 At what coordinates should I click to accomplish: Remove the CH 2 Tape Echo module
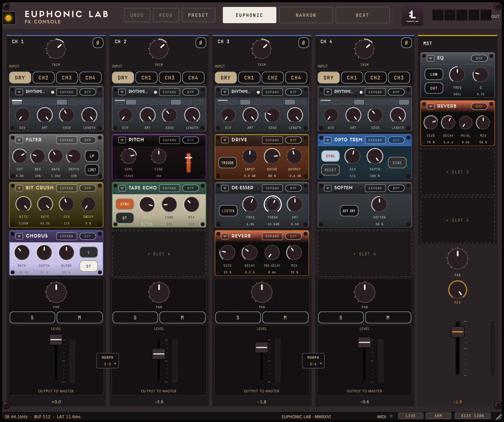[x=203, y=186]
